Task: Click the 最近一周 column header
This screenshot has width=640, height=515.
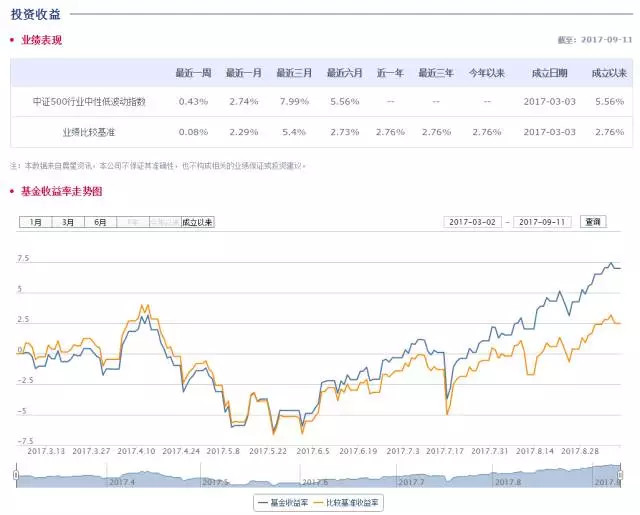Action: click(193, 73)
